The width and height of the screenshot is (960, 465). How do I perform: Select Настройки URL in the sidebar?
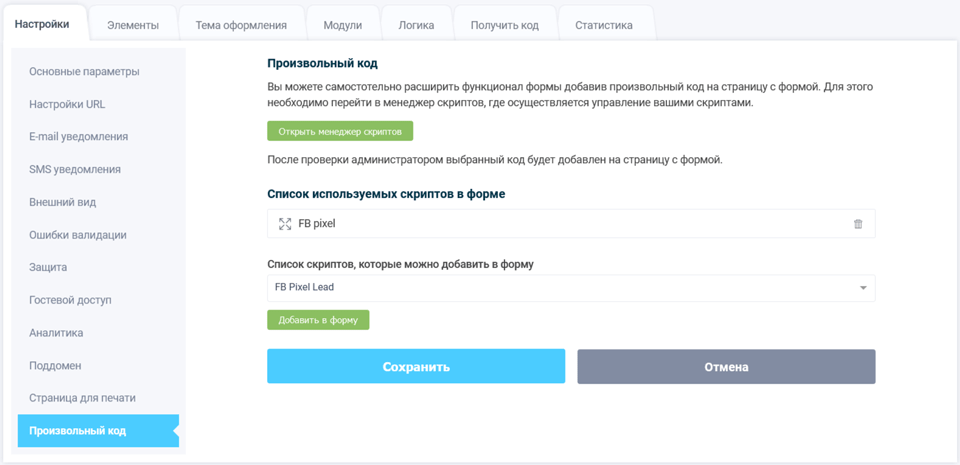(x=67, y=104)
